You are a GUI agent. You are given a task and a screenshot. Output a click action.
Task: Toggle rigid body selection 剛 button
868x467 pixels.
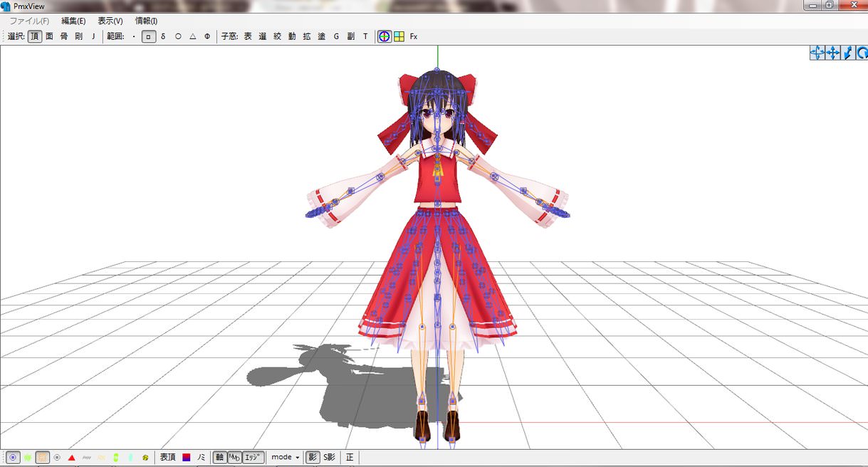click(78, 36)
